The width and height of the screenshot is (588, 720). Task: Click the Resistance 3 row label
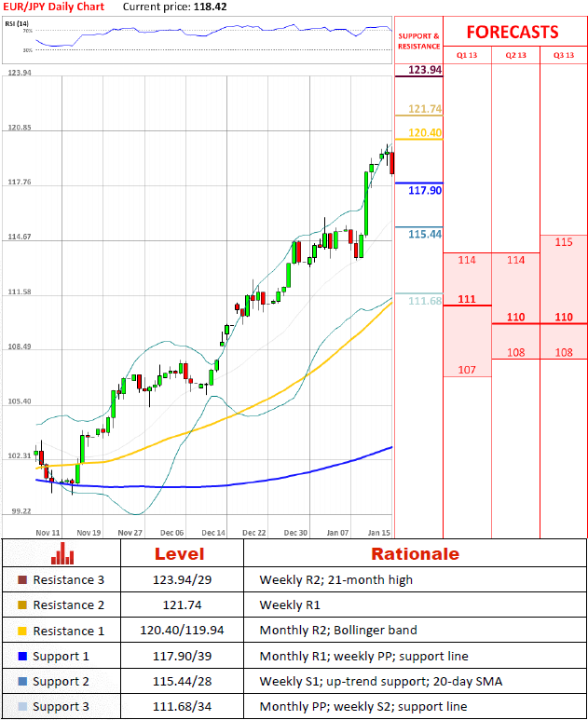pos(68,580)
